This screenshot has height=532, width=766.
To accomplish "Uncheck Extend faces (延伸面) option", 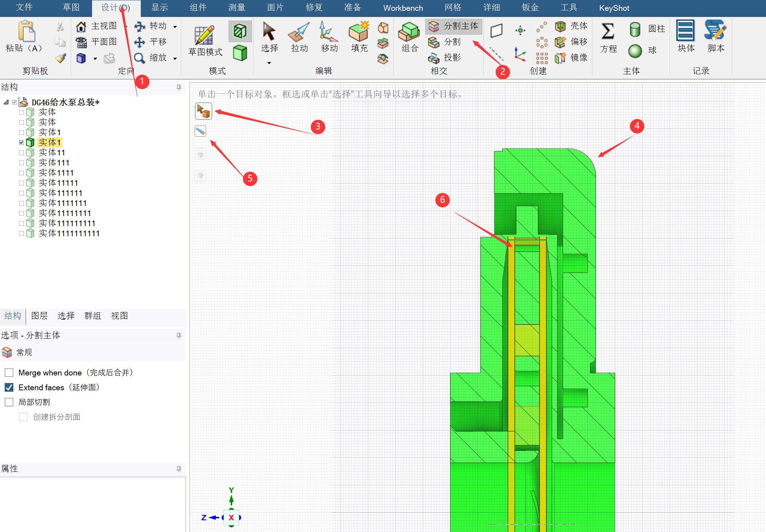I will 9,387.
